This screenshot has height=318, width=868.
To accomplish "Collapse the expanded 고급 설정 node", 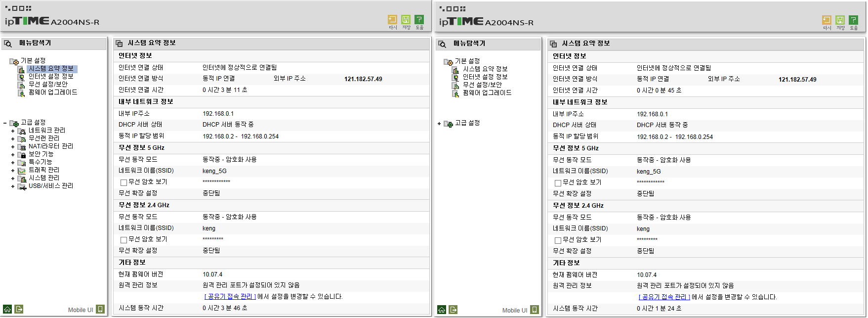I will coord(5,123).
